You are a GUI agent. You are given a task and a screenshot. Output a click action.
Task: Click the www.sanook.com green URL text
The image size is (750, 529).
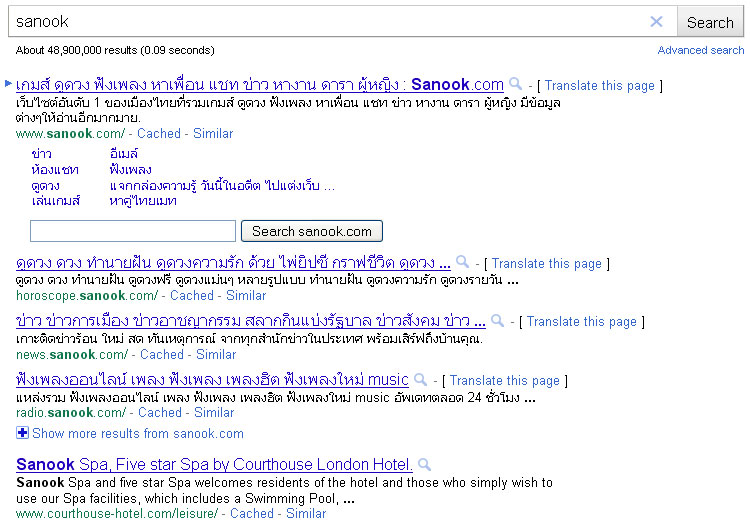pyautogui.click(x=70, y=133)
